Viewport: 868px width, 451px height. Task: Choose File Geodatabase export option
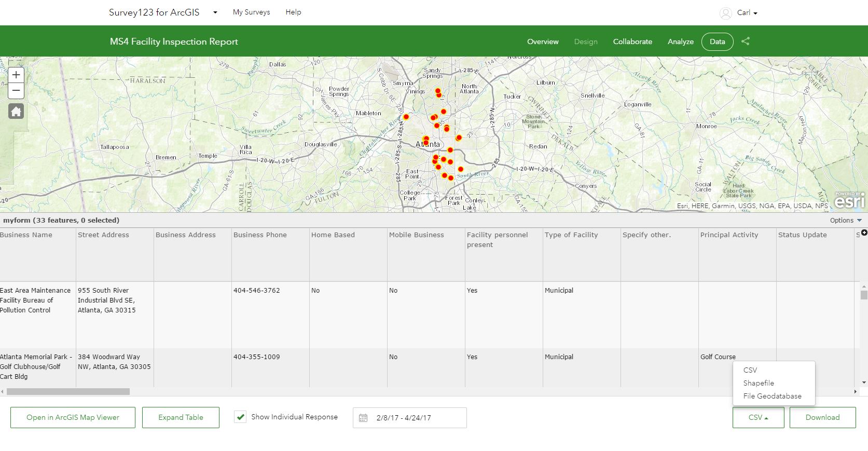tap(772, 396)
